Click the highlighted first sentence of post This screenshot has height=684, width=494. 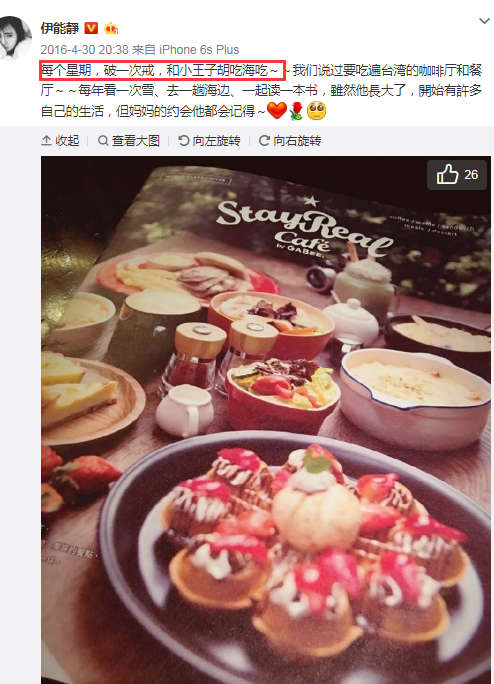point(162,70)
